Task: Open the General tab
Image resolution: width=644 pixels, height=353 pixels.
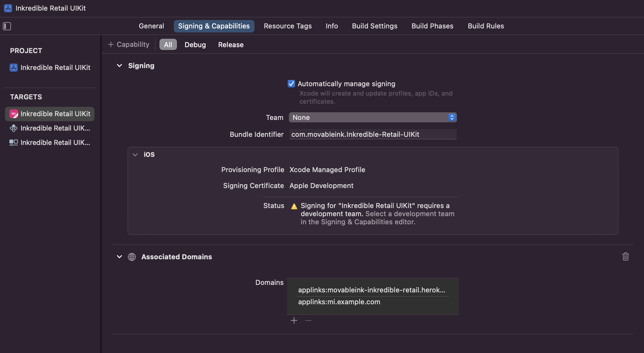Action: 151,26
